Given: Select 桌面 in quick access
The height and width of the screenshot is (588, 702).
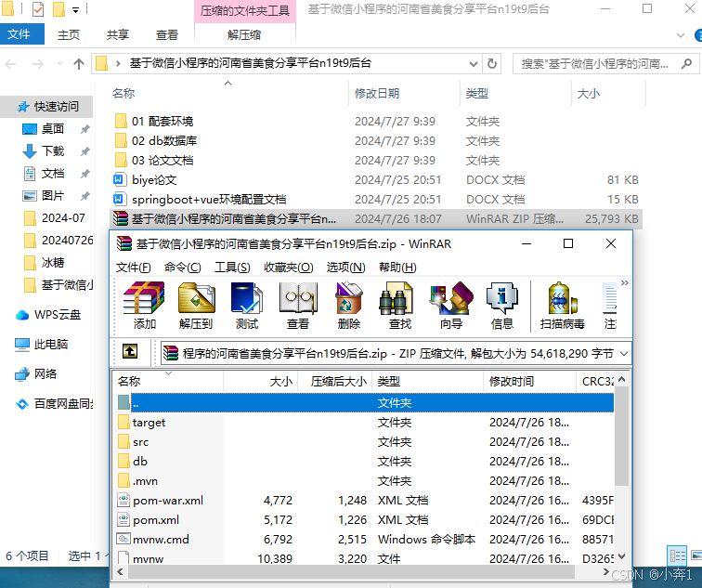Looking at the screenshot, I should pyautogui.click(x=52, y=129).
